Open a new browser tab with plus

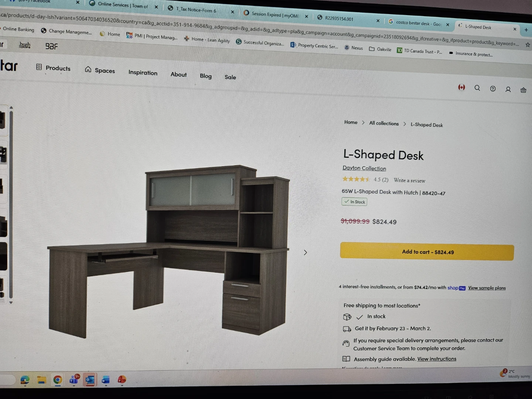[526, 30]
